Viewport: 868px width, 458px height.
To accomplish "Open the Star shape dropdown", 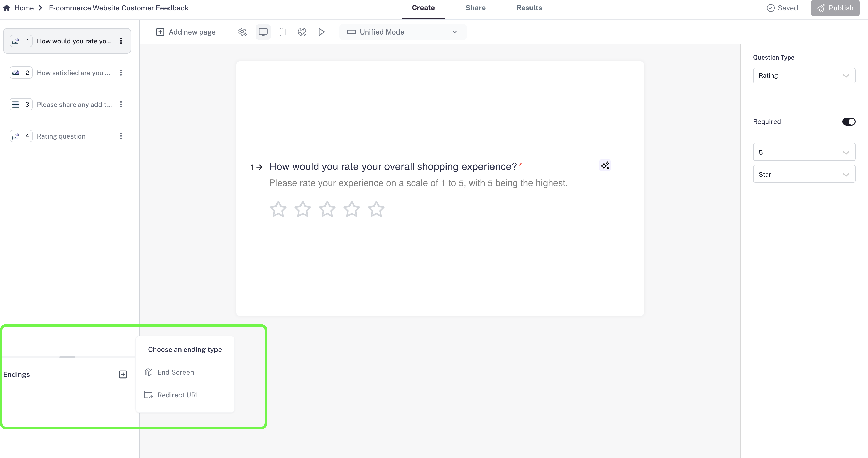I will click(804, 174).
